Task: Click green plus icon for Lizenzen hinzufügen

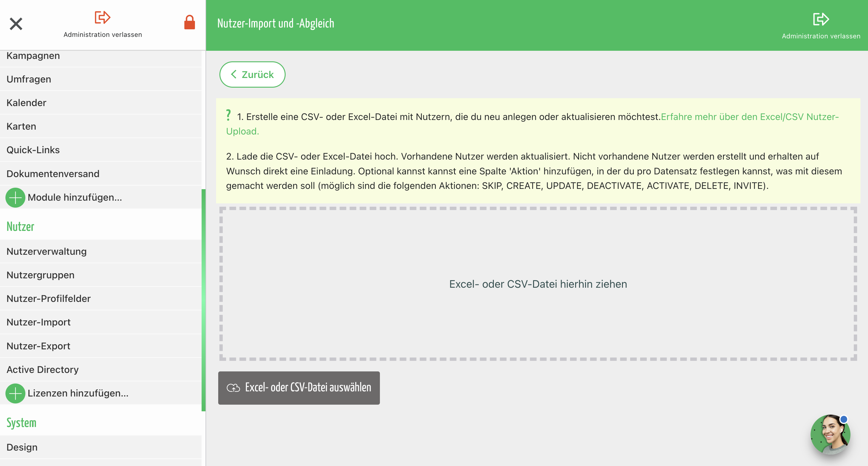Action: pos(15,393)
